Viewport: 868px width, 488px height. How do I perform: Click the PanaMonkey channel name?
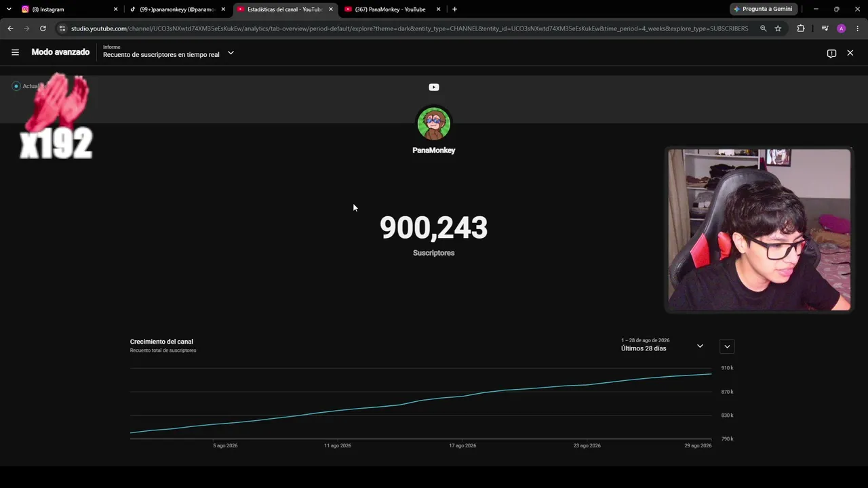pyautogui.click(x=434, y=150)
